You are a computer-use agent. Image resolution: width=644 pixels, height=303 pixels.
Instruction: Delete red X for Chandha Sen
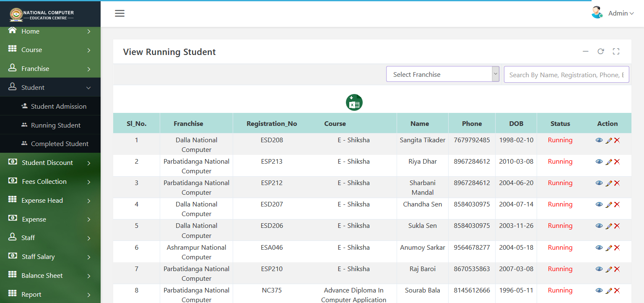click(617, 204)
